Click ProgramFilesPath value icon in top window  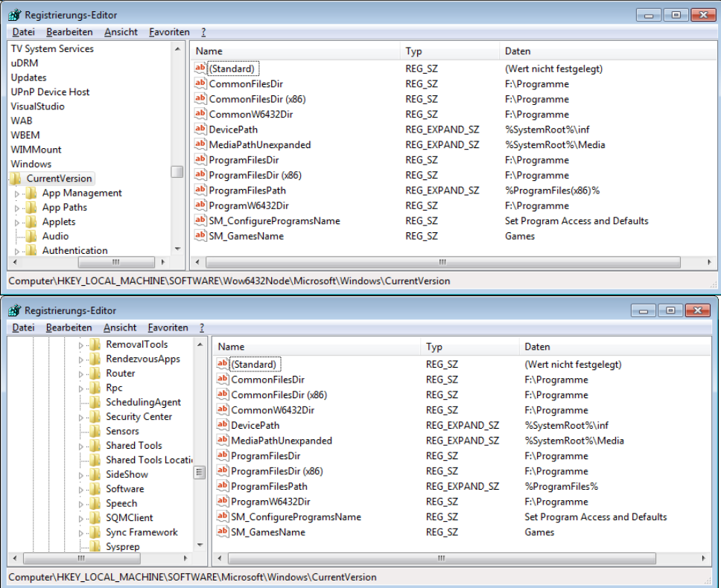[x=200, y=191]
